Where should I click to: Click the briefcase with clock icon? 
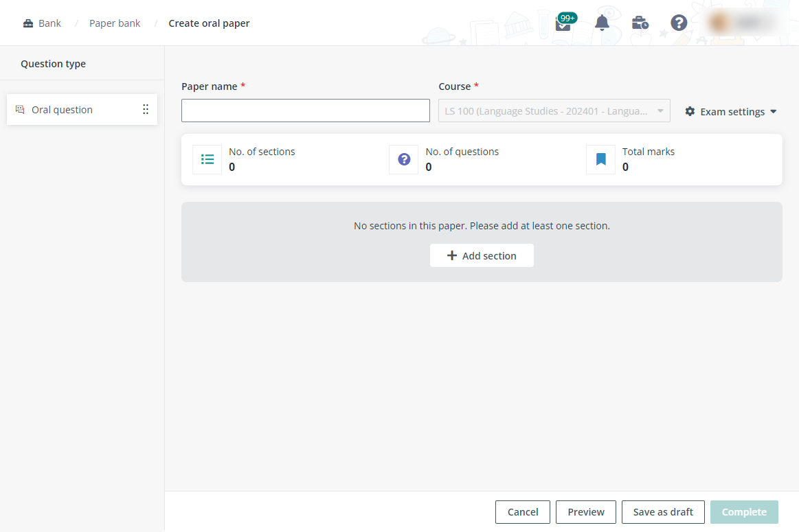(640, 23)
